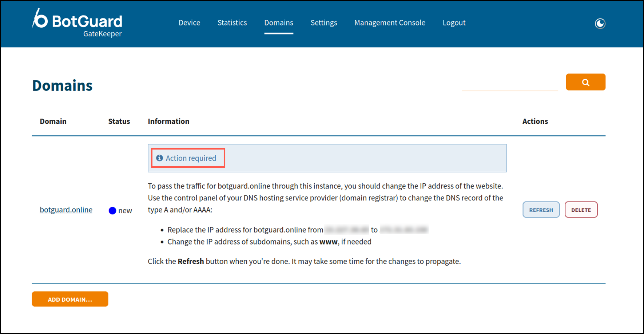Open the botguard.online domain link

tap(66, 210)
